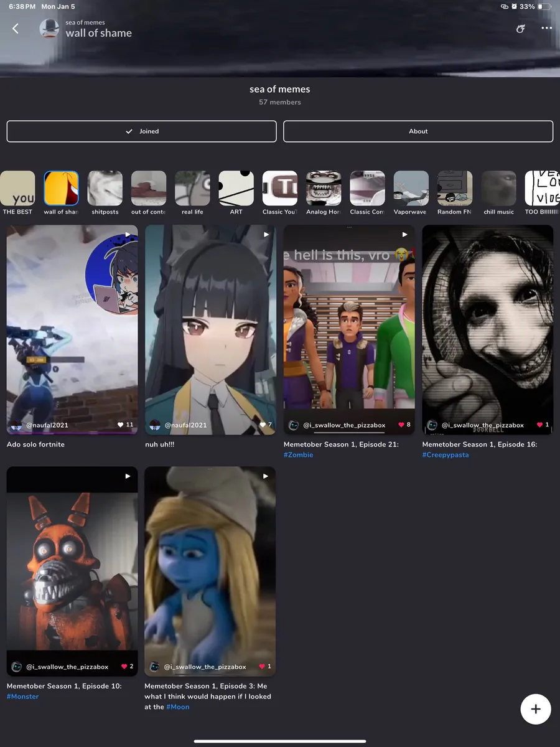
Task: Tap the avatar on Episode 21 Zombie post
Action: [x=294, y=425]
